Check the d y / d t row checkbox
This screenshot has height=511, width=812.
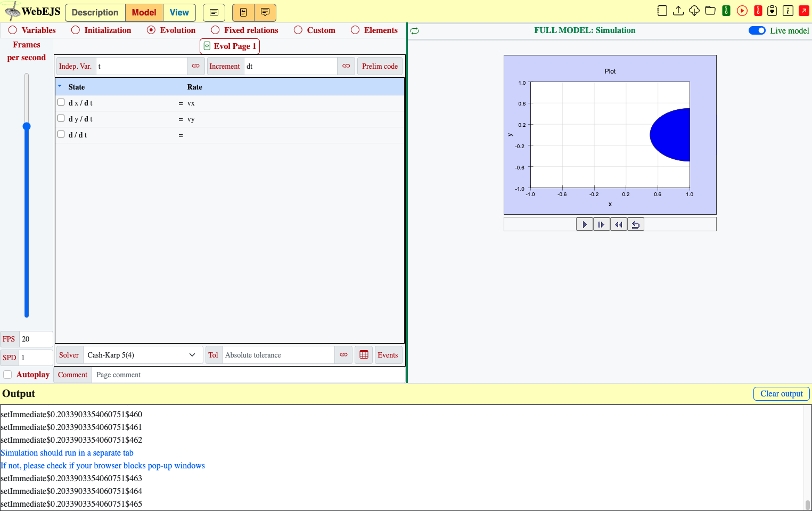click(x=61, y=118)
